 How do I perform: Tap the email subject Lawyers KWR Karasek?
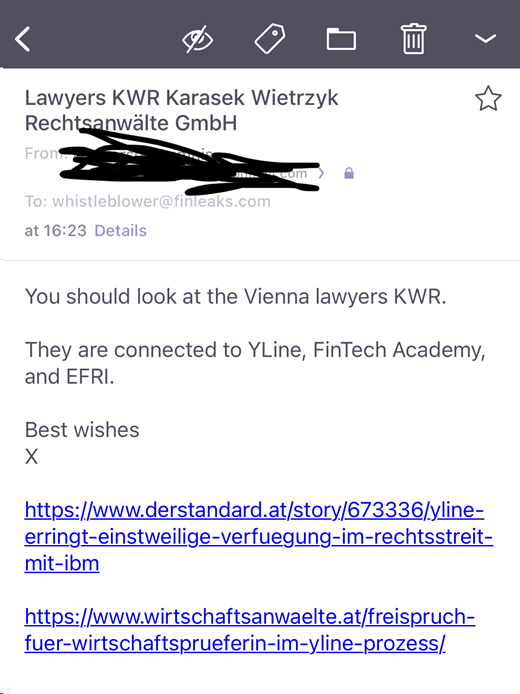point(181,110)
